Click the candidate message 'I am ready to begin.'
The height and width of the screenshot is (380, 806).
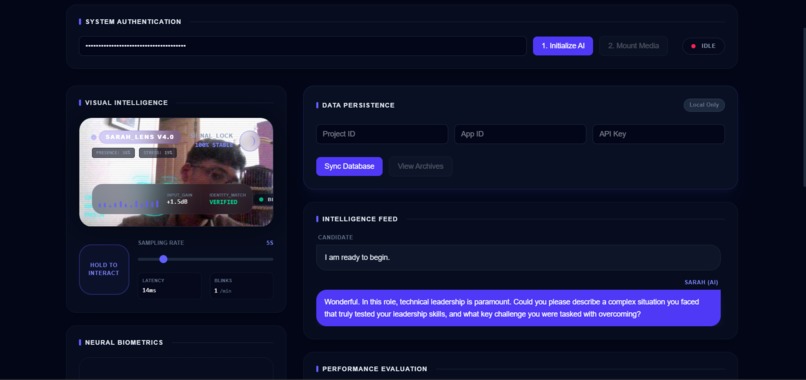(518, 257)
